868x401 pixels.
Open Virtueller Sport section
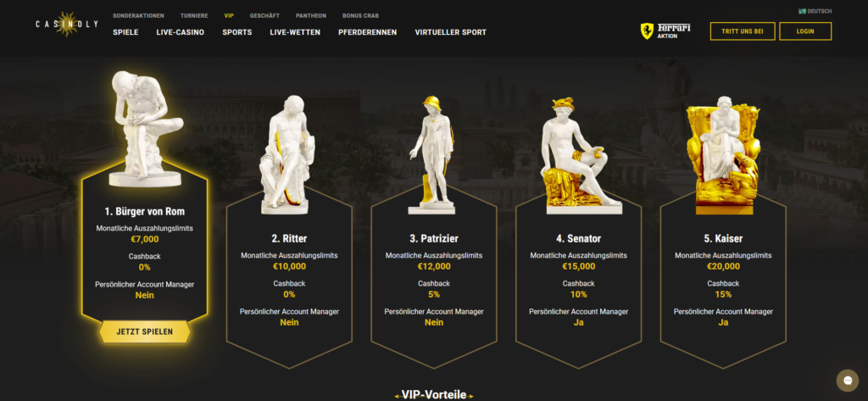451,32
